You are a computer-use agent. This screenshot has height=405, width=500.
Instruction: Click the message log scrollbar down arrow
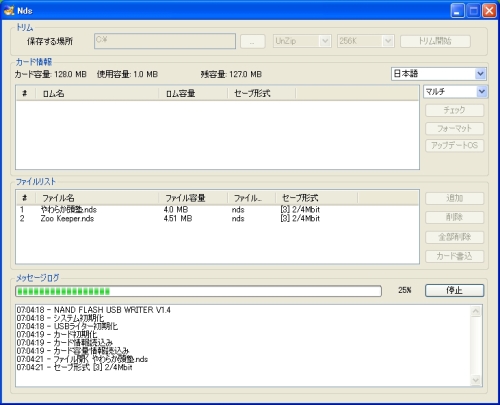coord(476,380)
